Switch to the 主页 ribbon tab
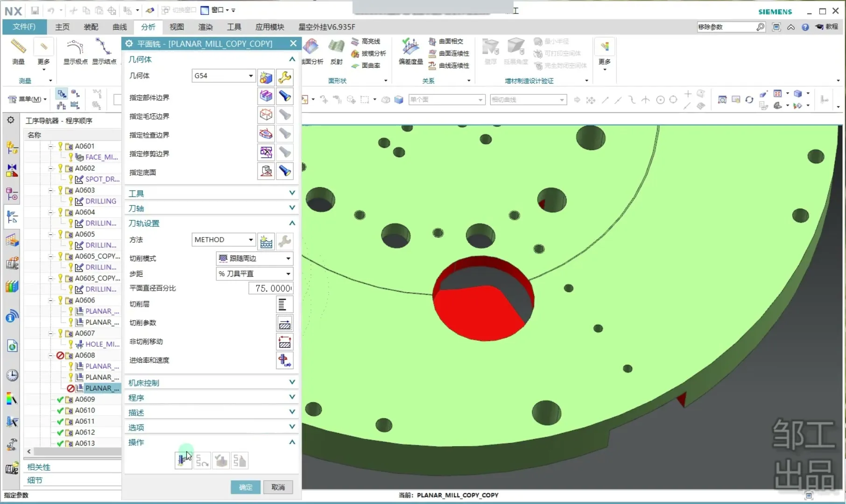846x504 pixels. (62, 27)
